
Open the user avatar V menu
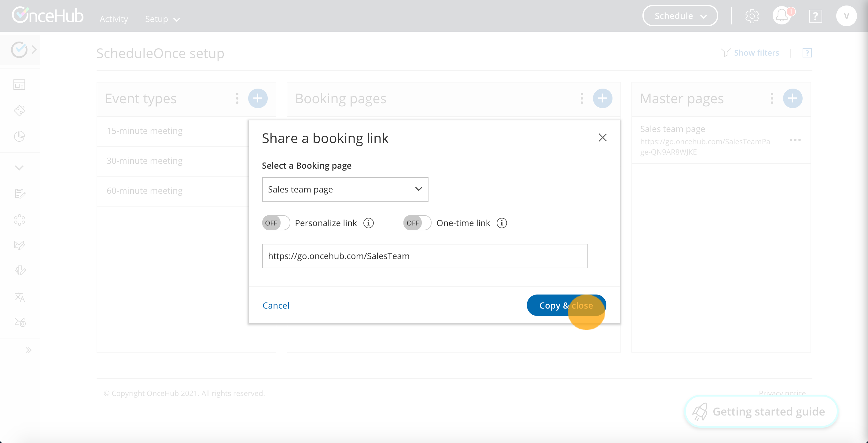[846, 16]
